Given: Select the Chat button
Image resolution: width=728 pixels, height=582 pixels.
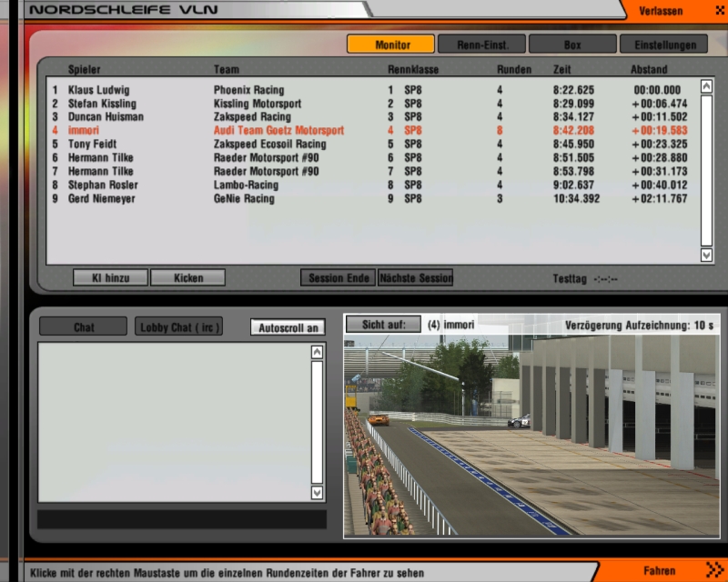Looking at the screenshot, I should click(84, 327).
